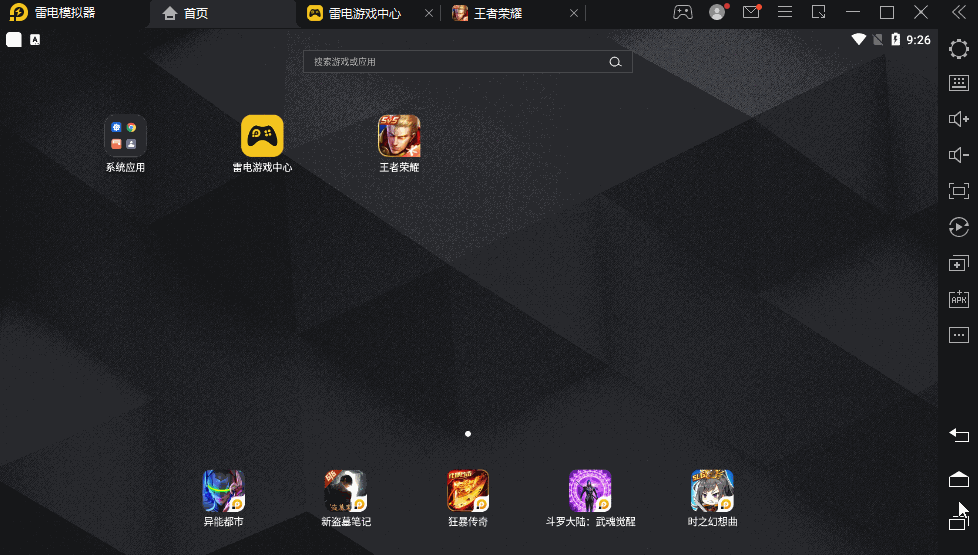Image resolution: width=978 pixels, height=555 pixels.
Task: Open user account avatar in title bar
Action: (x=717, y=12)
